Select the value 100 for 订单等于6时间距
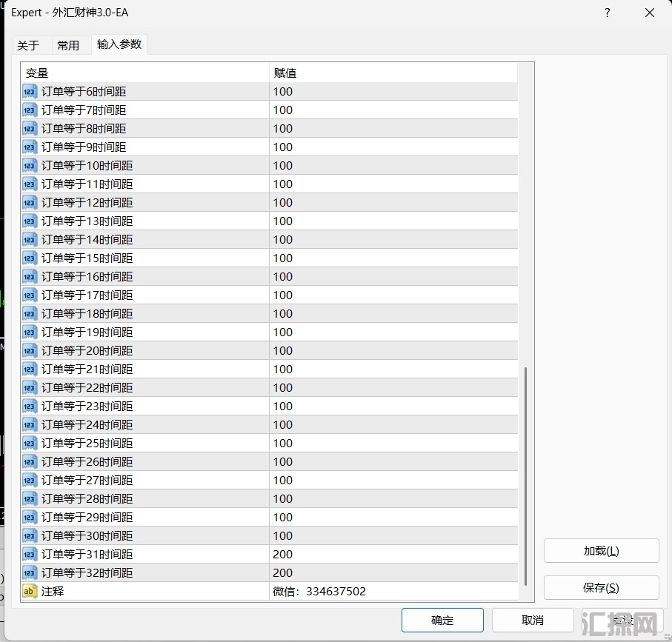This screenshot has height=642, width=672. click(283, 92)
